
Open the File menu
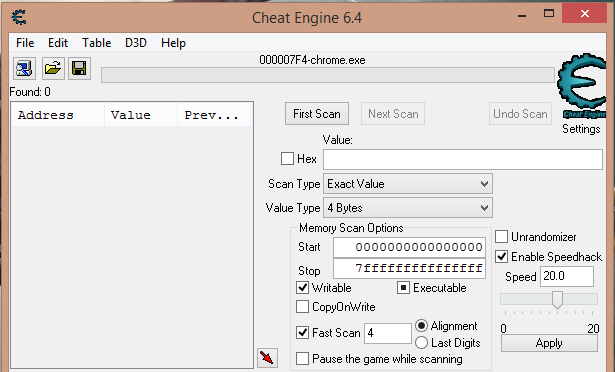25,42
